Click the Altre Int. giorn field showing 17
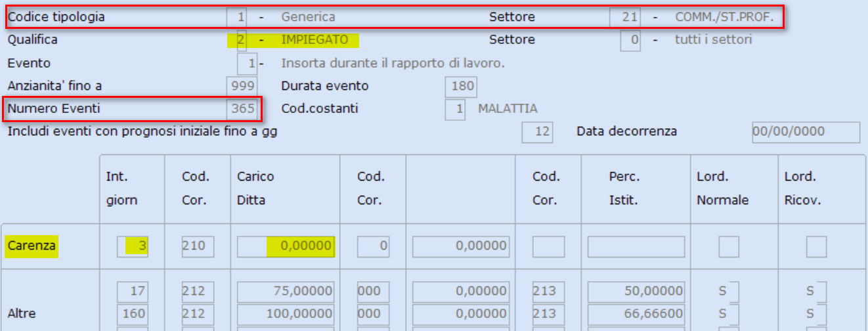The width and height of the screenshot is (868, 331). 133,291
